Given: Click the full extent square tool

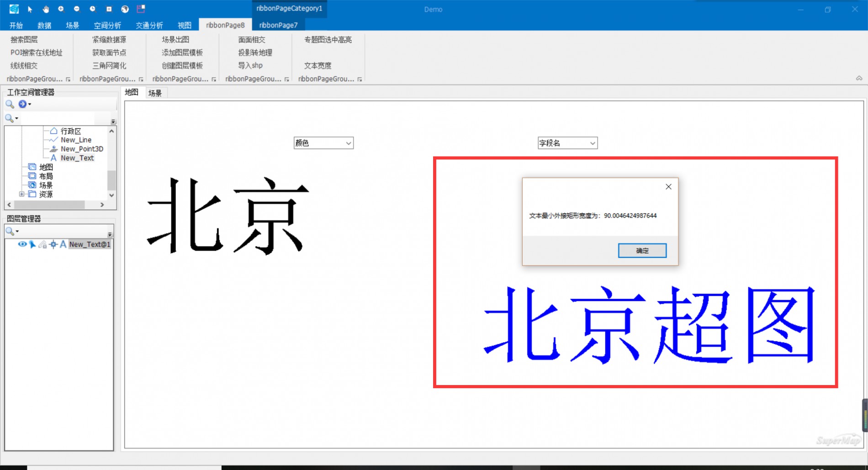Looking at the screenshot, I should [x=109, y=9].
